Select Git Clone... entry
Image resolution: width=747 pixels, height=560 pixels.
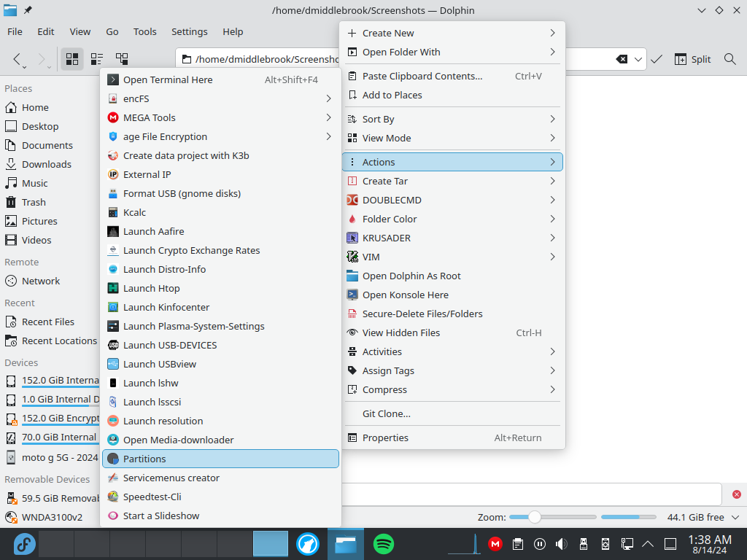coord(452,414)
